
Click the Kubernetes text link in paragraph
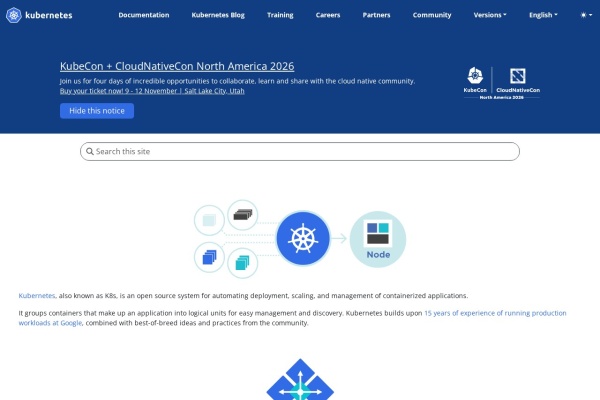[x=37, y=296]
